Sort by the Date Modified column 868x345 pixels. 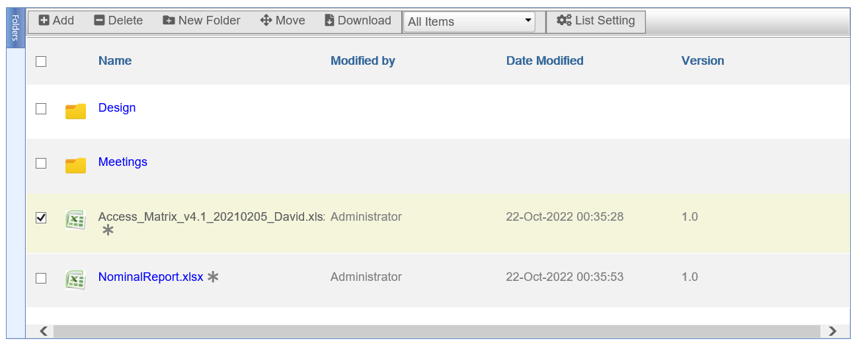click(x=545, y=61)
